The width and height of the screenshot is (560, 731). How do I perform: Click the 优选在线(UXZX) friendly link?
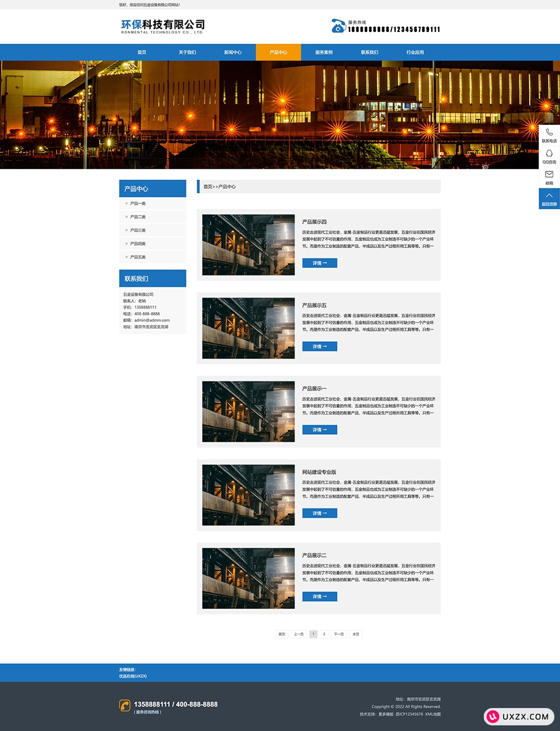133,676
